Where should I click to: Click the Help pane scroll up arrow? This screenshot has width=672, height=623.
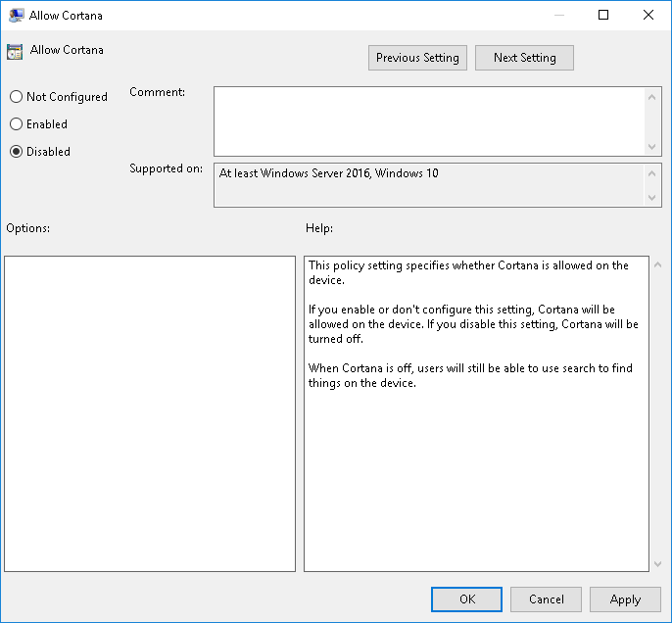coord(656,265)
